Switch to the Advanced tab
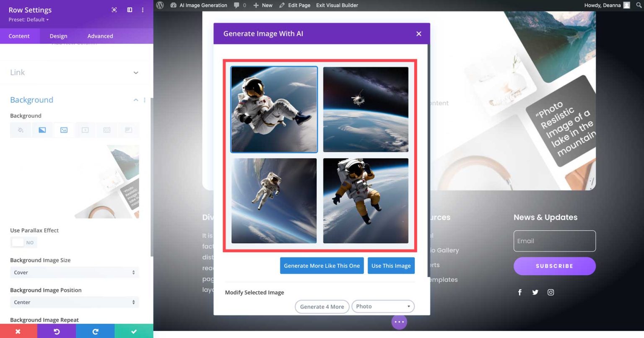Image resolution: width=644 pixels, height=338 pixels. pyautogui.click(x=100, y=36)
